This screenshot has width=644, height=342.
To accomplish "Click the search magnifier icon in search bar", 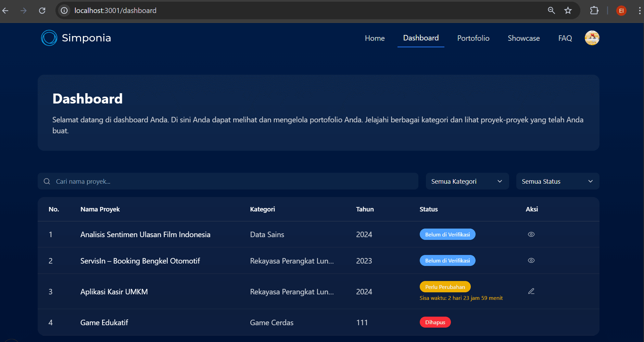I will 47,181.
